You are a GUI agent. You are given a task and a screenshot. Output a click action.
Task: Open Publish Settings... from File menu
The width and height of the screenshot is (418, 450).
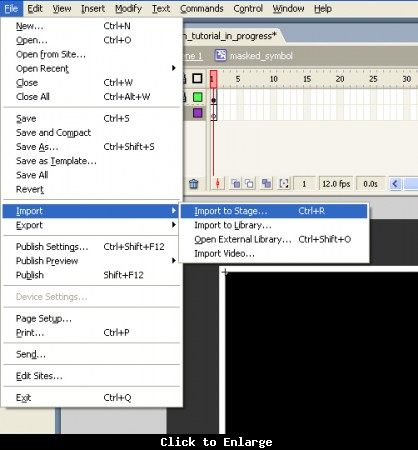click(x=91, y=247)
